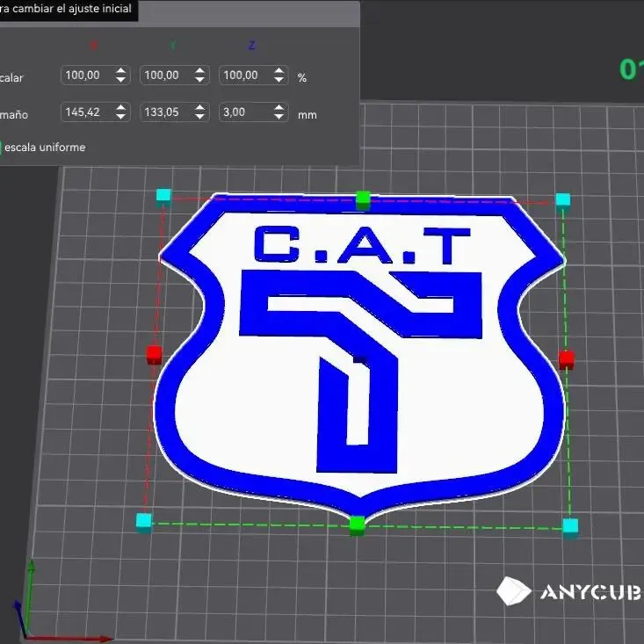Increase Z scale percent with up arrow

point(279,70)
